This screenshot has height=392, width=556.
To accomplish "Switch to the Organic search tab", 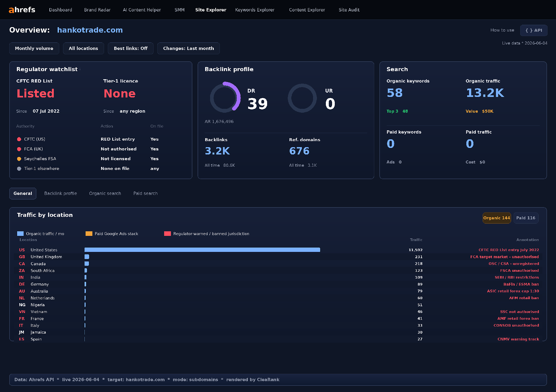I will coord(105,194).
